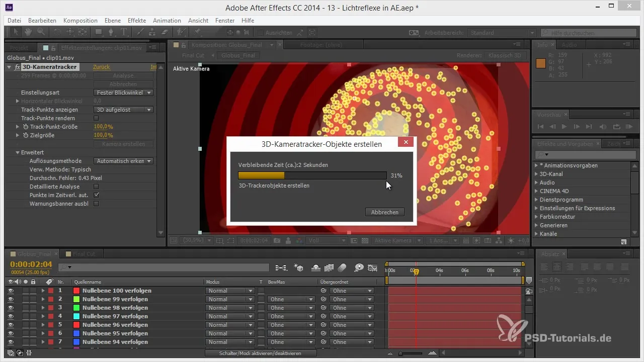Select the Pen tool
This screenshot has width=644, height=362.
(112, 32)
